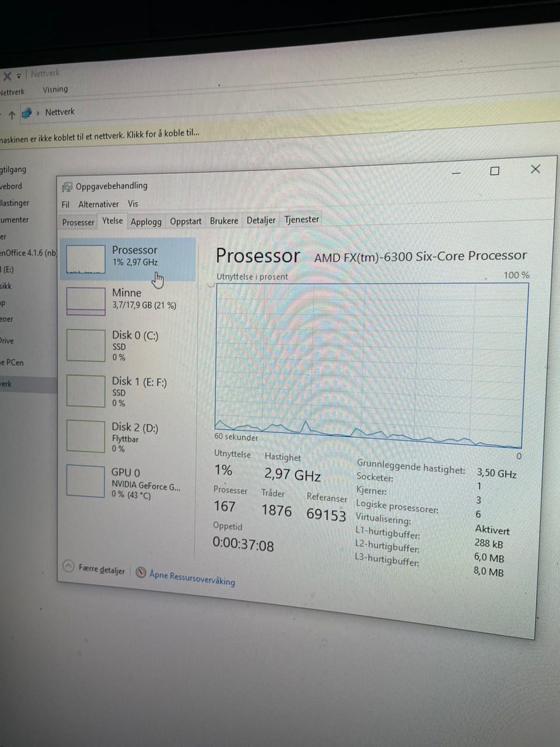Click Færre detaljer collapse arrow icon
This screenshot has height=747, width=560.
[68, 566]
